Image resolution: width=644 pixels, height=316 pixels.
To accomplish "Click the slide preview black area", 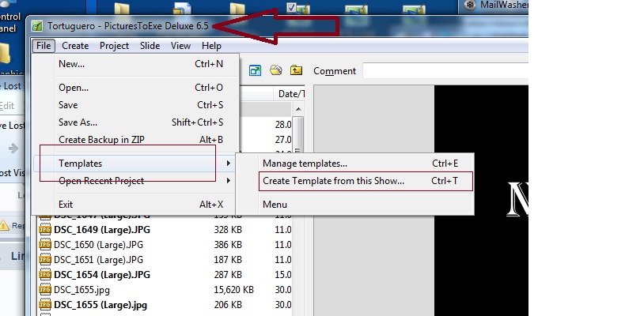I will [481, 201].
